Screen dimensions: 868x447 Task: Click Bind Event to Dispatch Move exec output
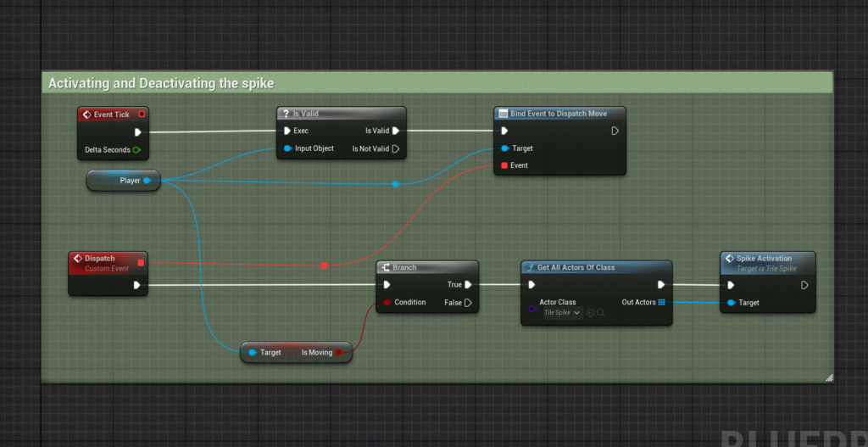pos(615,131)
